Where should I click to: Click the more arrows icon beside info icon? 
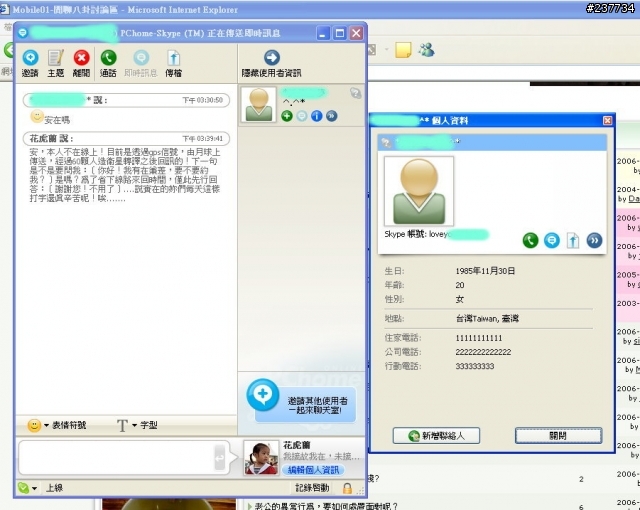(x=331, y=116)
